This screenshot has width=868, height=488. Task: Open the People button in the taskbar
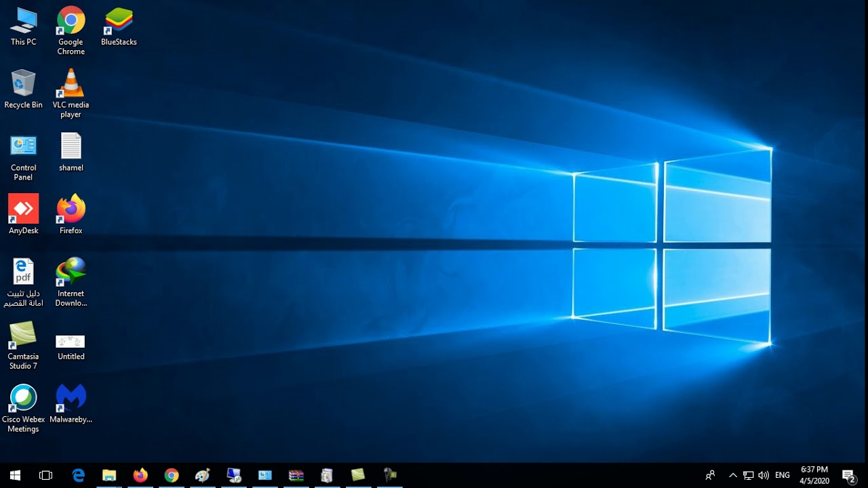click(710, 475)
